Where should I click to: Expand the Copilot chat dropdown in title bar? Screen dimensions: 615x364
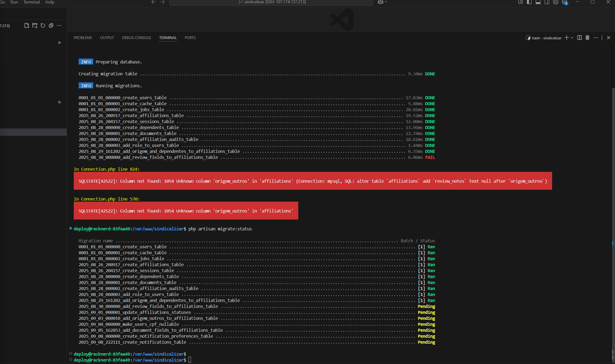386,2
